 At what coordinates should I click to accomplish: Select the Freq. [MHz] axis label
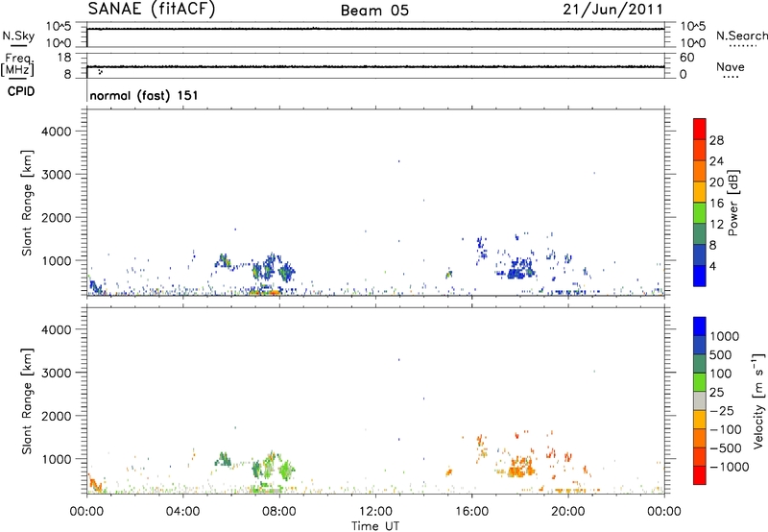[x=17, y=64]
